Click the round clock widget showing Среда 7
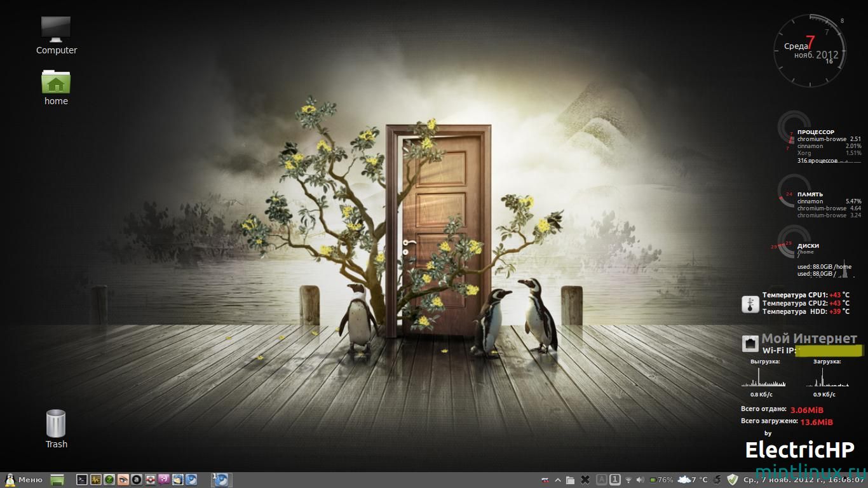 point(810,50)
